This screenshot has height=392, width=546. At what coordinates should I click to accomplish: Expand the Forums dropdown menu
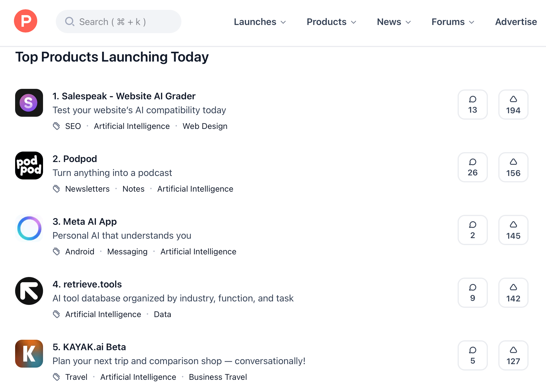(453, 22)
